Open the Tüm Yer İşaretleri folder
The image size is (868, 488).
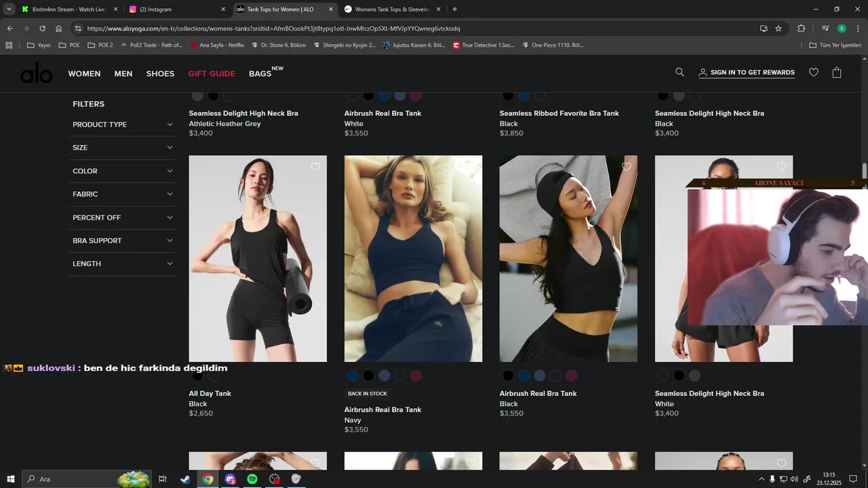click(835, 45)
